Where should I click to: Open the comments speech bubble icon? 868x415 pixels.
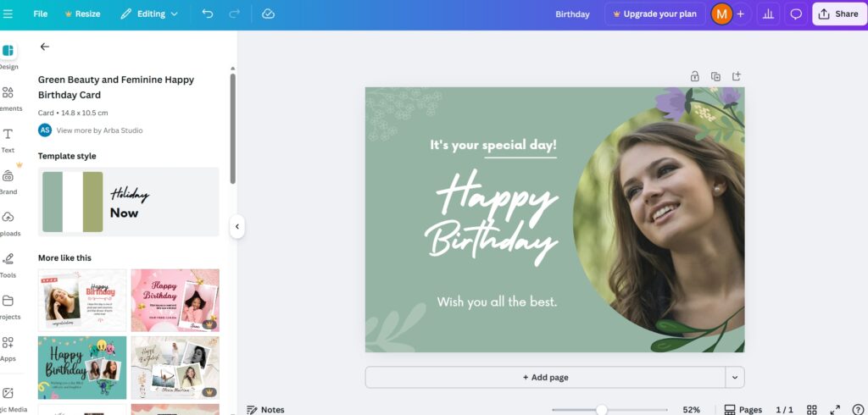(796, 14)
